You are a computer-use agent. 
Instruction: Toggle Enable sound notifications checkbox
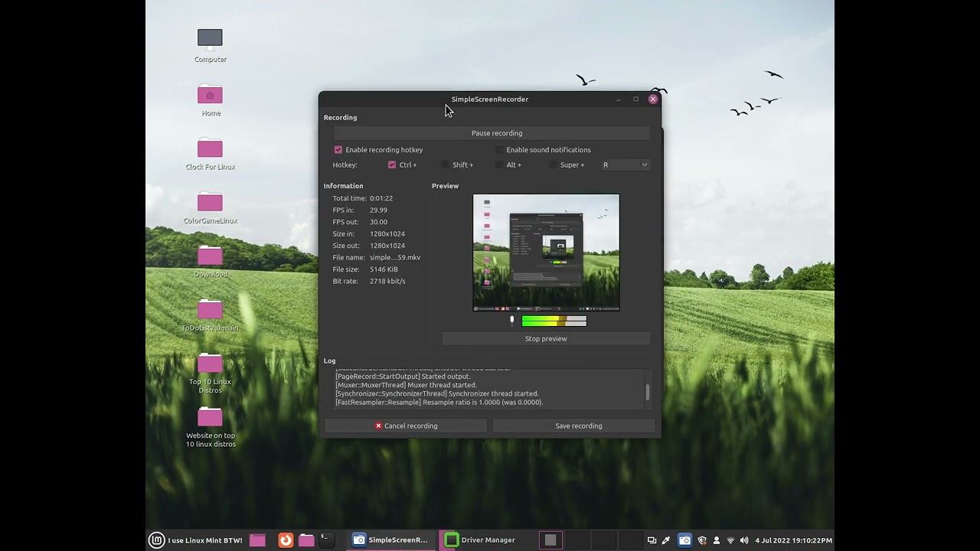pyautogui.click(x=499, y=150)
